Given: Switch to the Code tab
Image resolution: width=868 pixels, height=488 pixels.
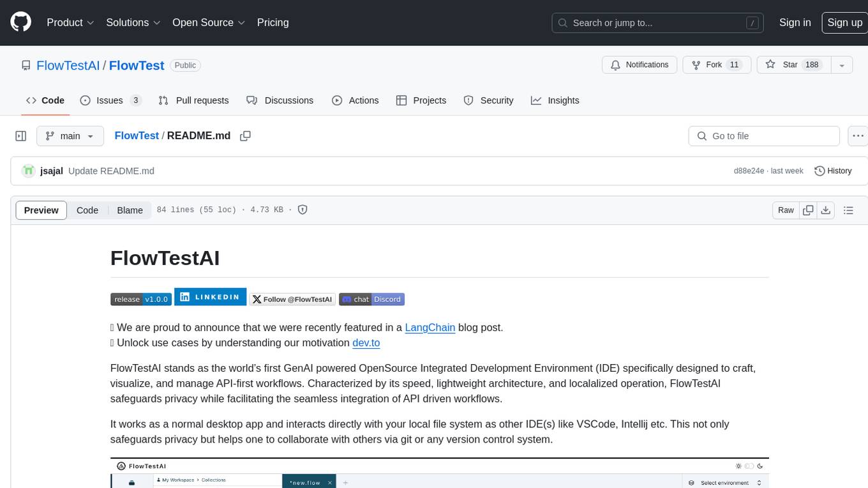Looking at the screenshot, I should point(45,100).
